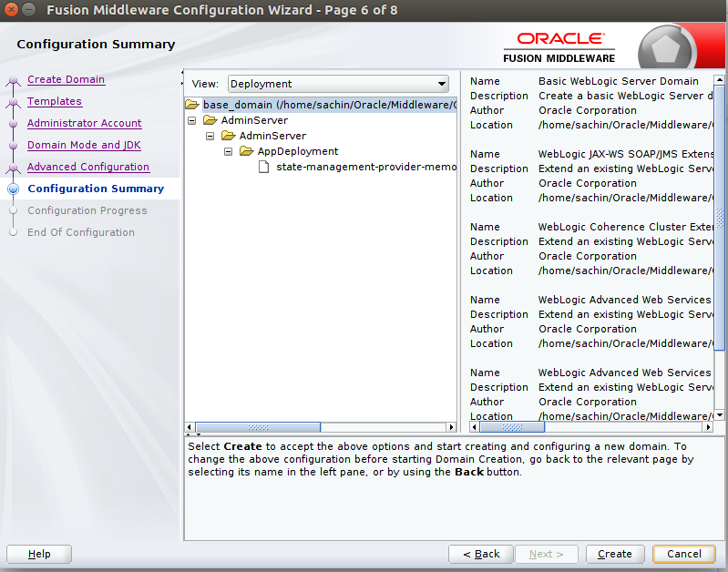Click the base_domain open folder icon
The image size is (728, 572).
coord(191,105)
